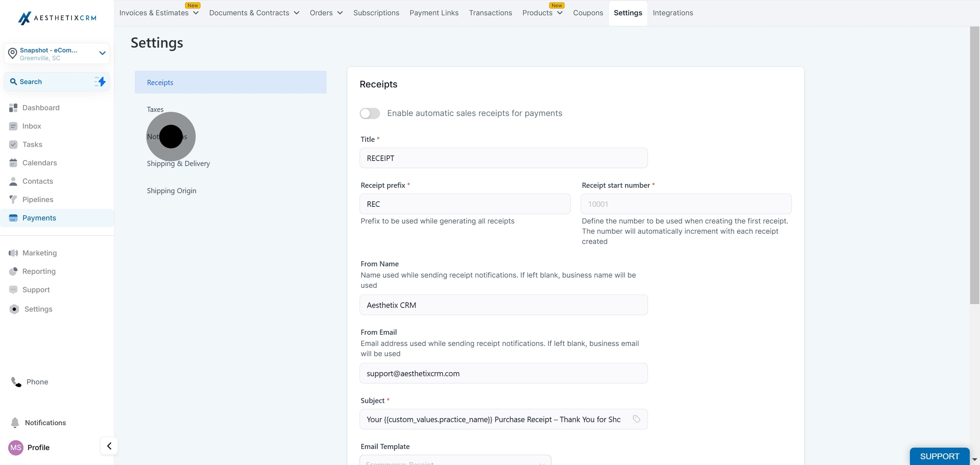Viewport: 980px width, 465px height.
Task: Click the tag icon in Subject field
Action: [636, 419]
